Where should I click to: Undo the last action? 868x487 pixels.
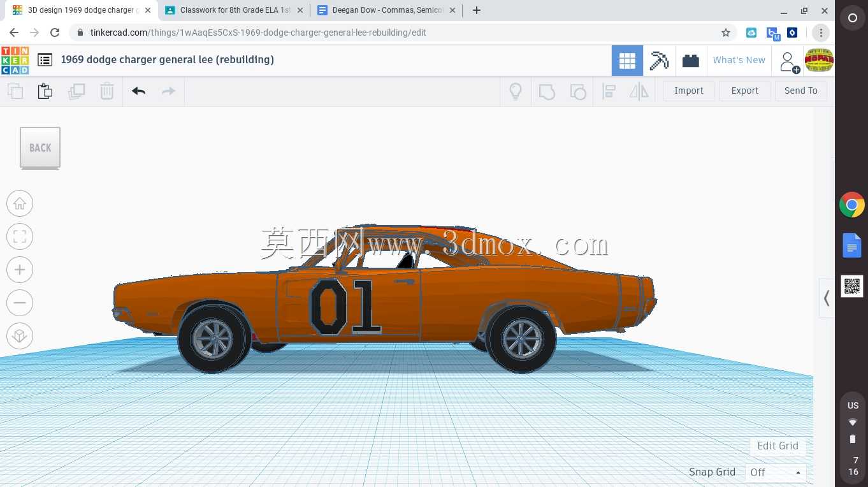[139, 91]
